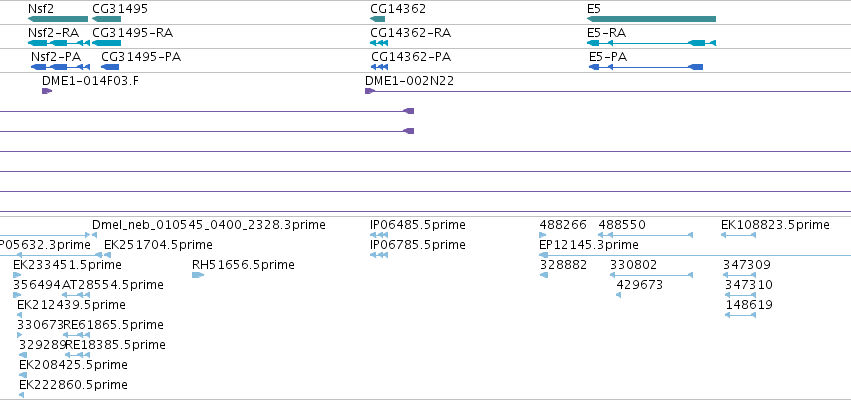
Task: Select the EK108823.5prime EST feature
Action: pos(738,235)
